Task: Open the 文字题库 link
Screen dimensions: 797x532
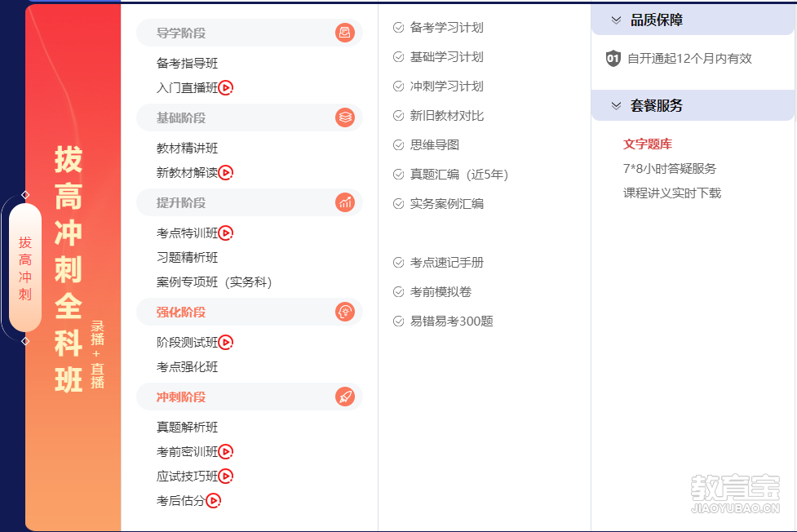Action: [x=647, y=144]
